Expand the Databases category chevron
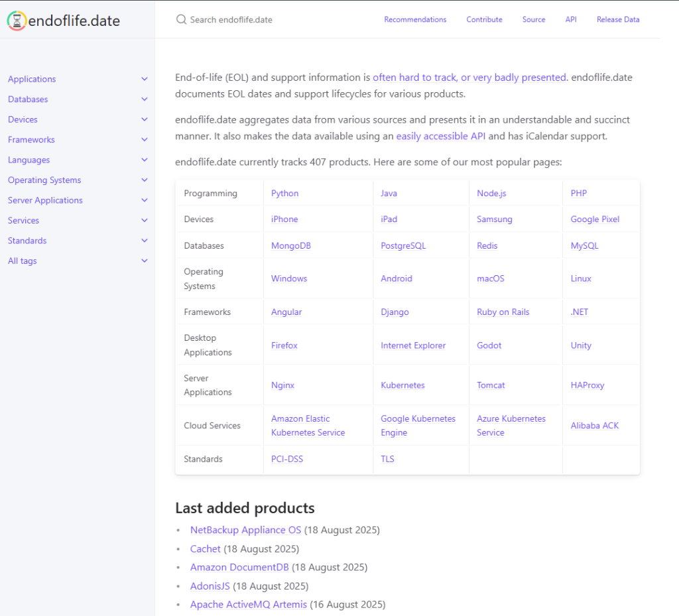This screenshot has height=616, width=679. [x=145, y=99]
